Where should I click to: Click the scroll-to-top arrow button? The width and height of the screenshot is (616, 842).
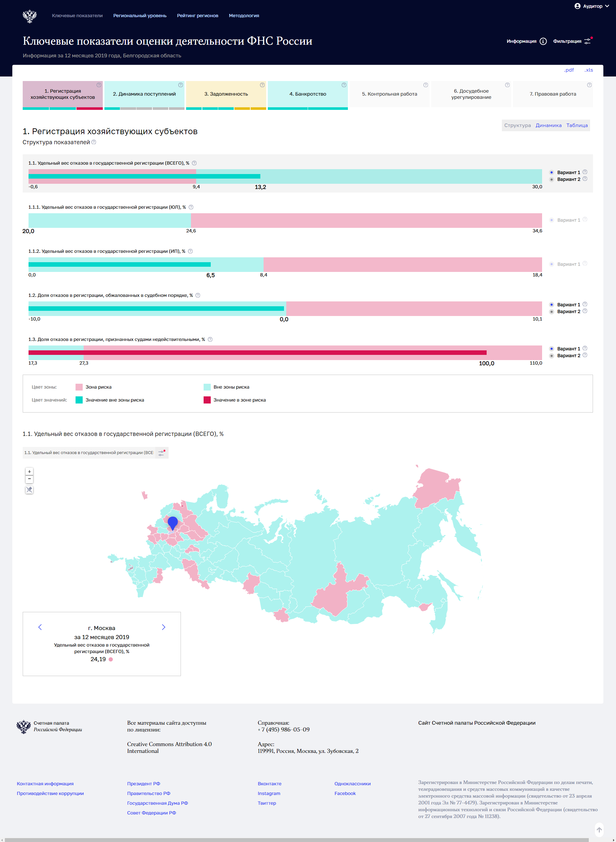tap(599, 829)
